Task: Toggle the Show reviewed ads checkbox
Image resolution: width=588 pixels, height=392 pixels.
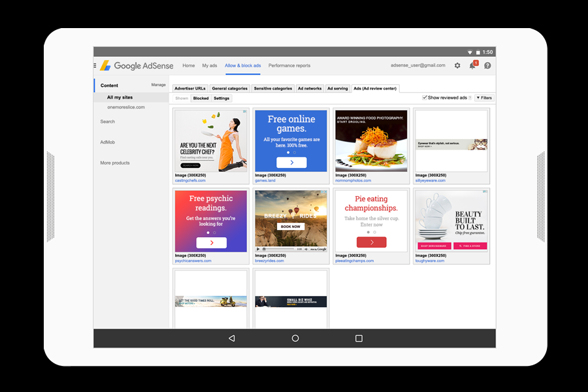Action: click(x=425, y=97)
